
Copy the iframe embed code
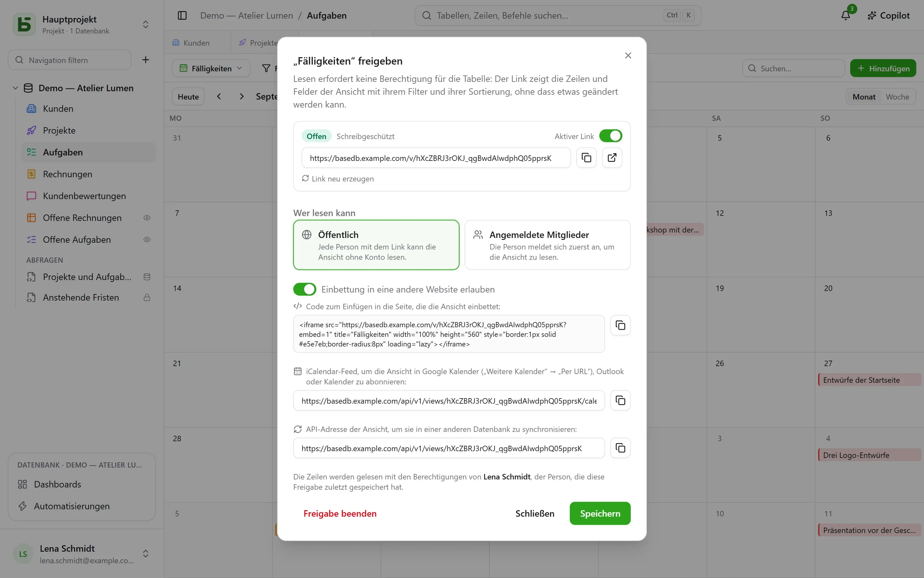[620, 325]
